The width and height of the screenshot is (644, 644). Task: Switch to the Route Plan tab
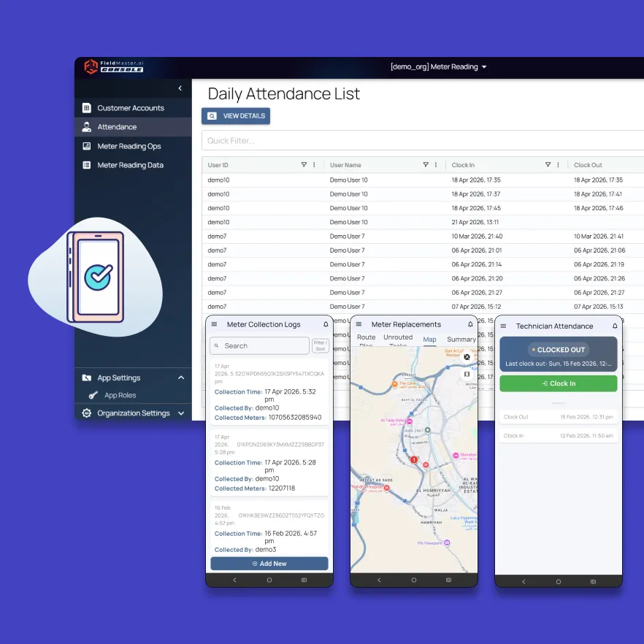tap(366, 340)
